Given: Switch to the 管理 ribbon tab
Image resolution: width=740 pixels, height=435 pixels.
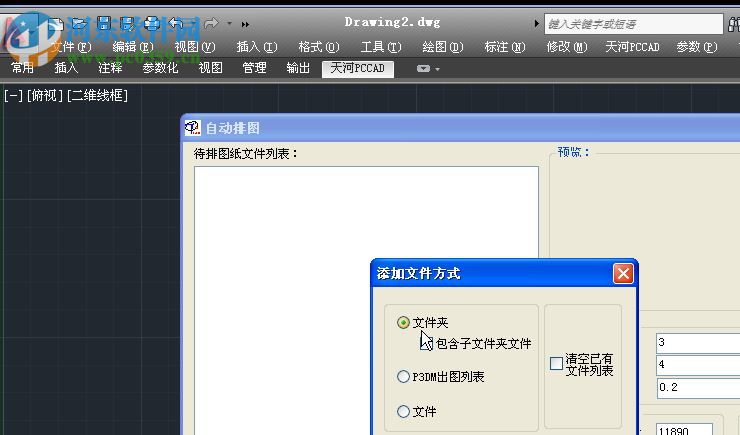Looking at the screenshot, I should point(254,68).
